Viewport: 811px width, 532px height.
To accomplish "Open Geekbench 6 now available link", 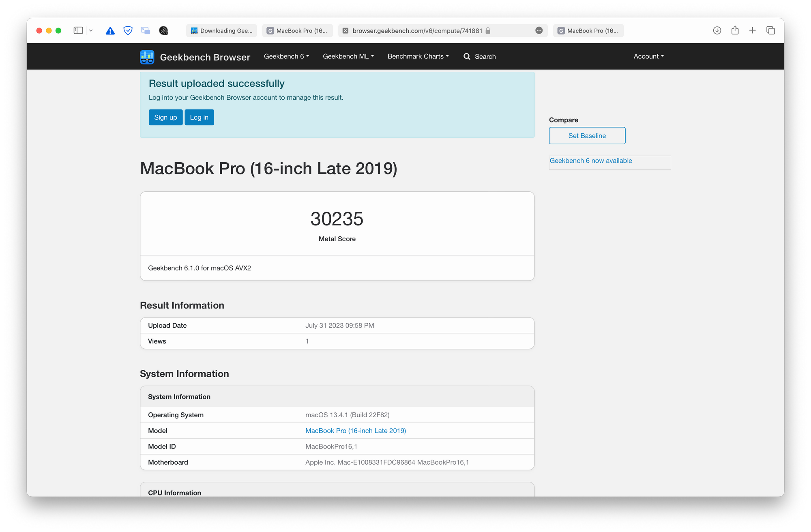I will point(591,161).
